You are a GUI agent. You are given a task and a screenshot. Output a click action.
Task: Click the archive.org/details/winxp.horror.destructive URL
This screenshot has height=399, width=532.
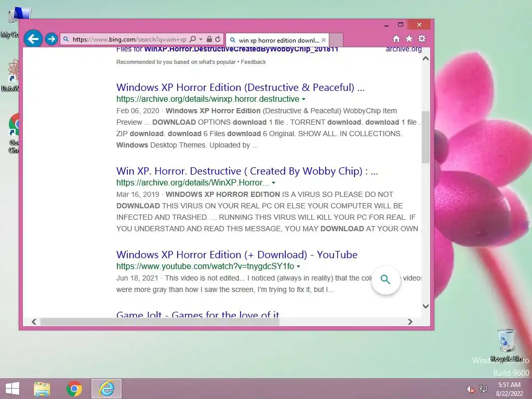point(208,99)
